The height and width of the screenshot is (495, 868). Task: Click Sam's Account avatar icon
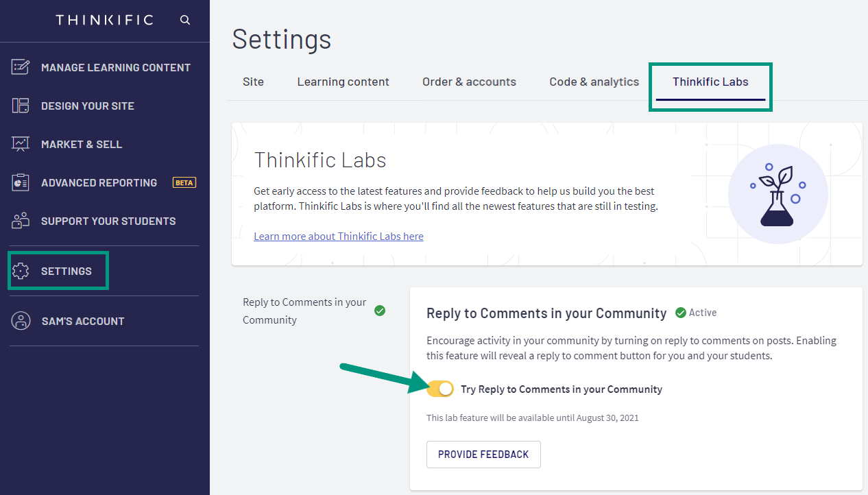tap(21, 321)
